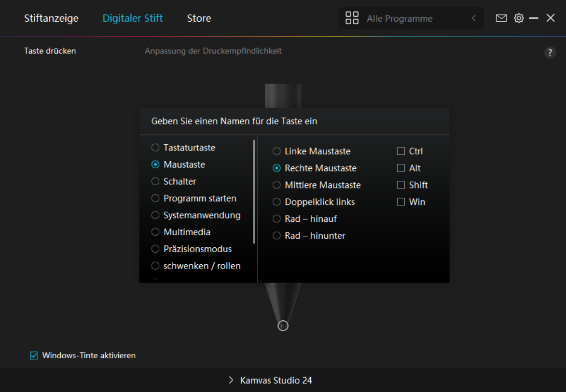This screenshot has width=566, height=392.
Task: Collapse the program list arrow
Action: (473, 18)
